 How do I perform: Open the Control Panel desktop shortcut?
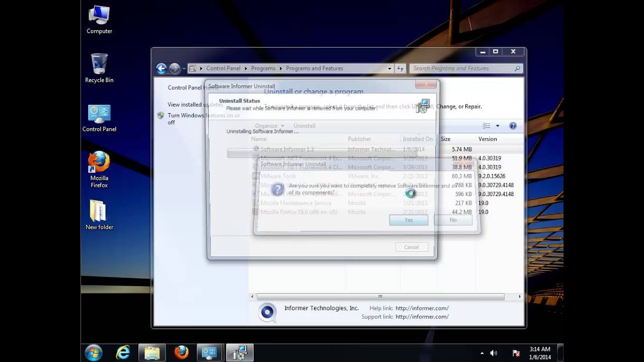[x=99, y=118]
